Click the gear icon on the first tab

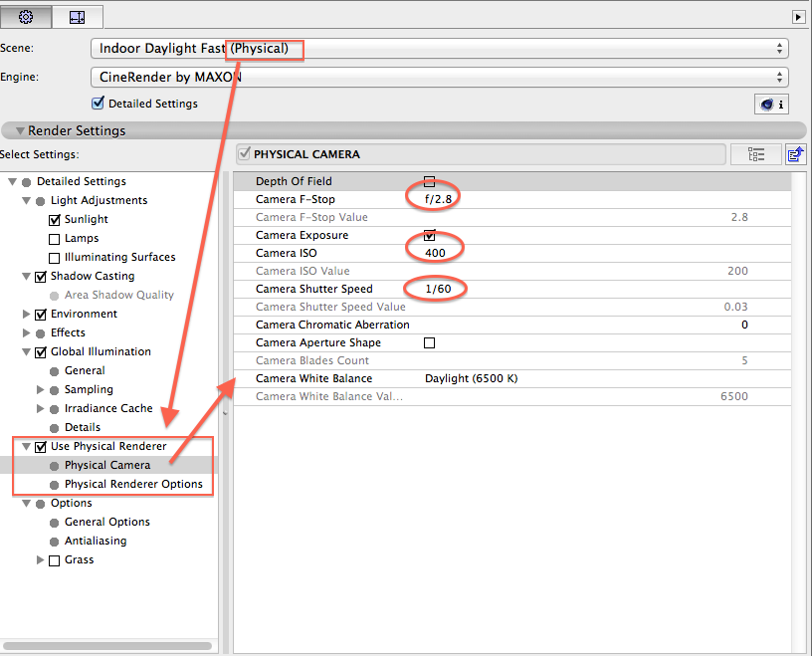point(23,16)
